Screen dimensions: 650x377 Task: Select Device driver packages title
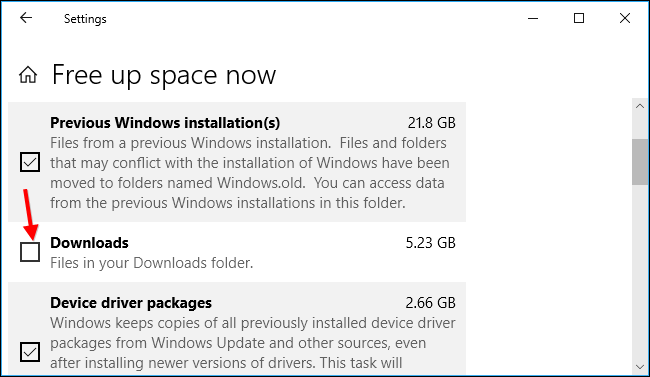pos(131,303)
